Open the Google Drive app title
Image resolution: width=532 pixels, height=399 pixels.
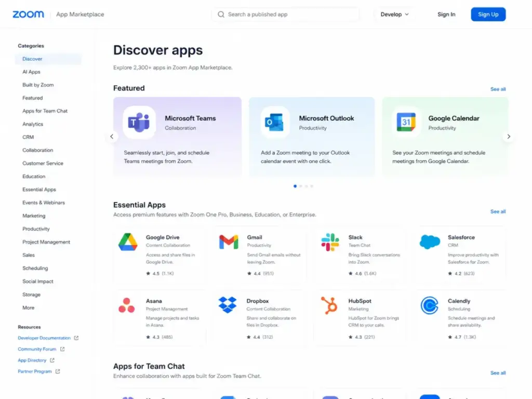[x=163, y=237]
